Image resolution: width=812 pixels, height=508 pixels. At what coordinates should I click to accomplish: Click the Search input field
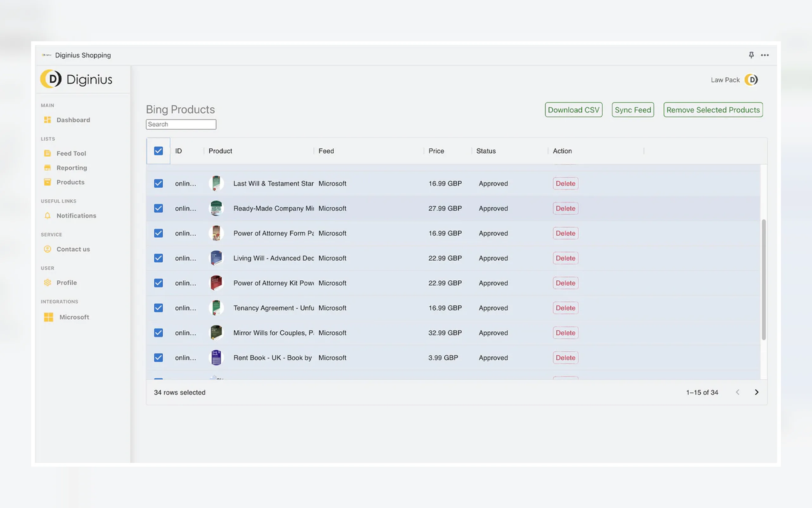coord(181,124)
